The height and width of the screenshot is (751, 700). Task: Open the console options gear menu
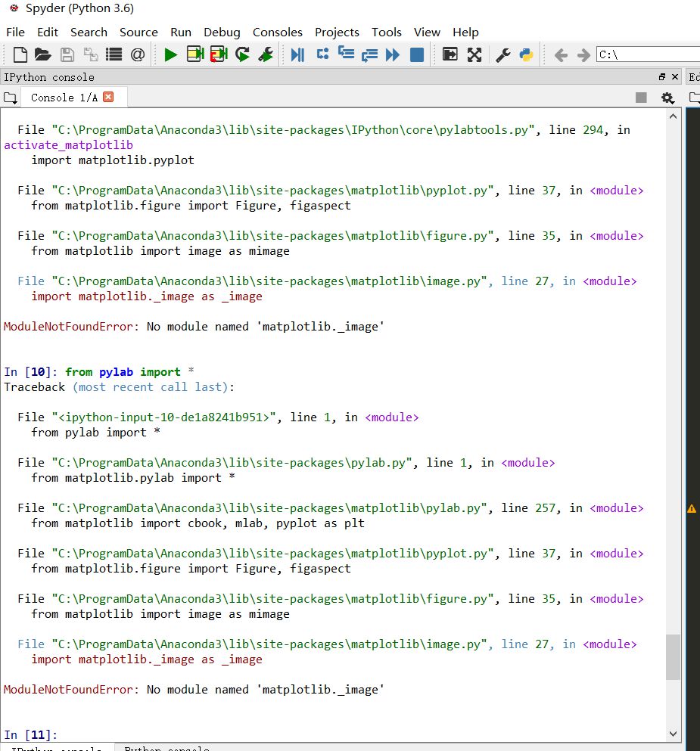coord(667,98)
